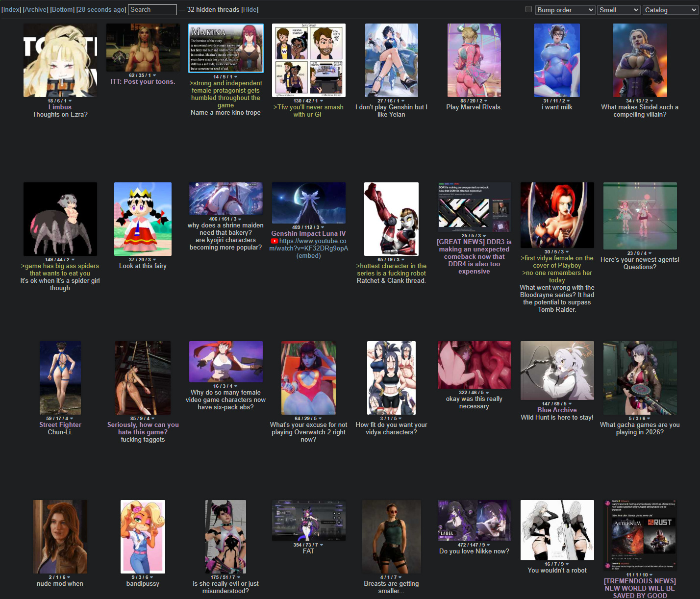Open the Genshin Impact Luna IV thumbnail
Viewport: 700px width, 599px height.
[308, 203]
